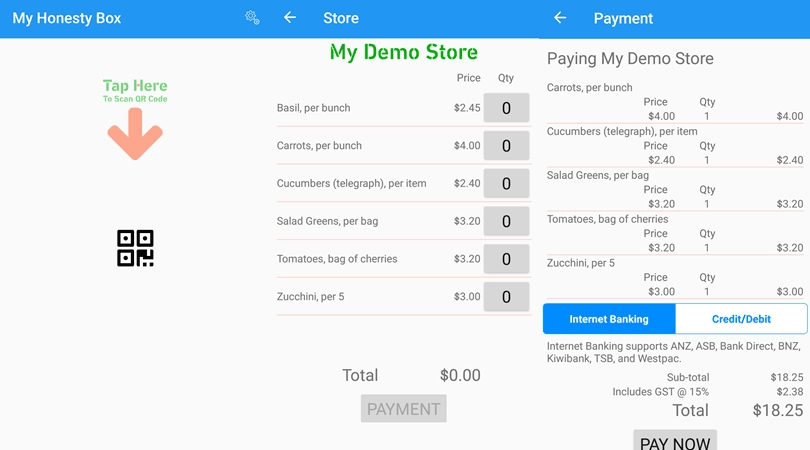The height and width of the screenshot is (450, 810).
Task: Go back using arrow in Store header
Action: 290,18
